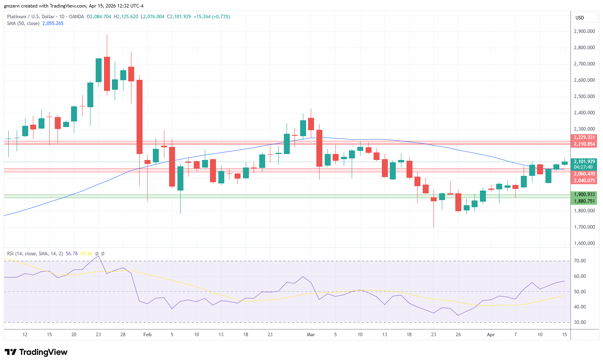This screenshot has width=603, height=364.
Task: Click the 1,600.000 price axis tick
Action: point(584,243)
